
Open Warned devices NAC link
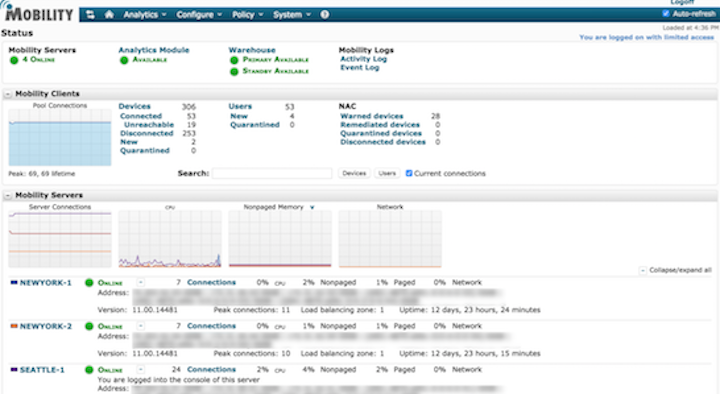pos(372,116)
